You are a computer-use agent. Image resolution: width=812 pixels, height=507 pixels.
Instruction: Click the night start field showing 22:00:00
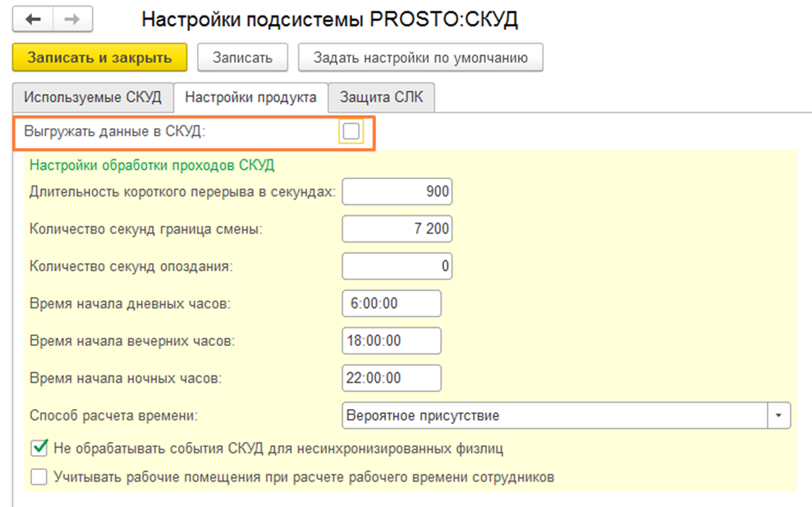[392, 378]
